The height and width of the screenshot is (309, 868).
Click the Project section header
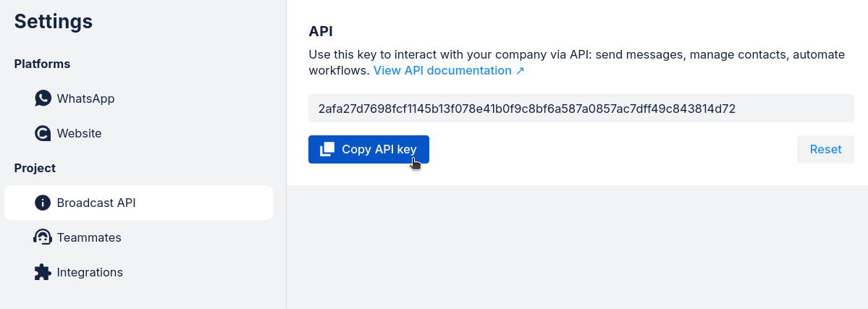pyautogui.click(x=35, y=168)
